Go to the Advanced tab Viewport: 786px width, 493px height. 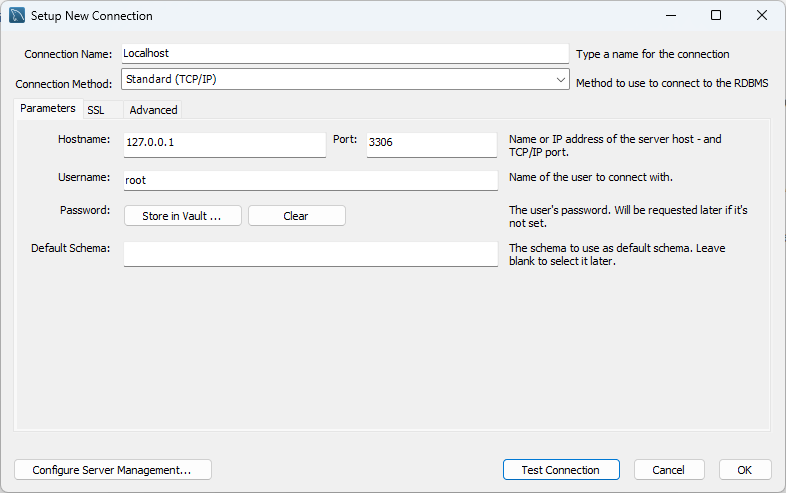(153, 110)
